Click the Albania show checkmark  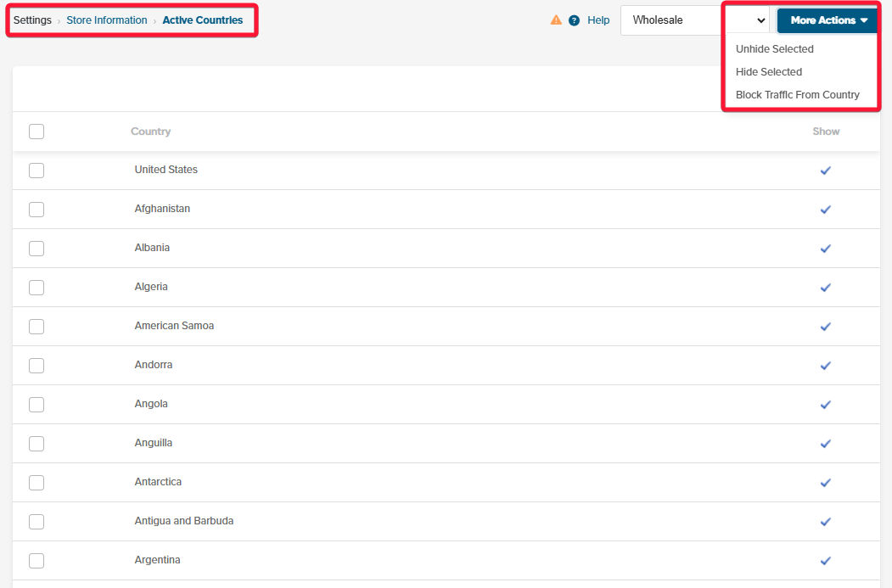click(x=826, y=249)
